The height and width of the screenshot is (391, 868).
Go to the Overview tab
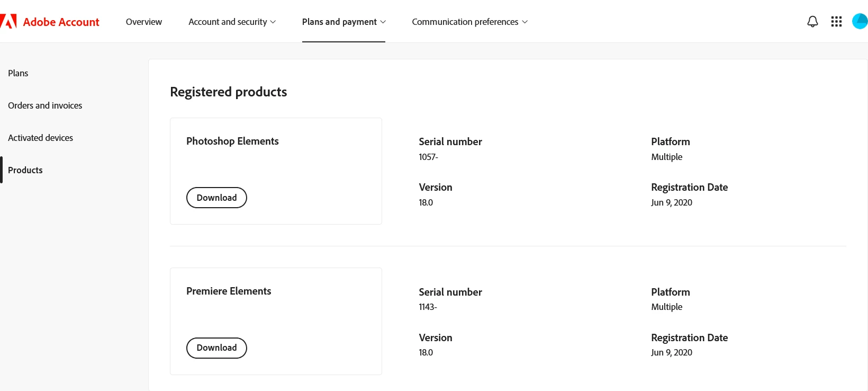tap(144, 22)
